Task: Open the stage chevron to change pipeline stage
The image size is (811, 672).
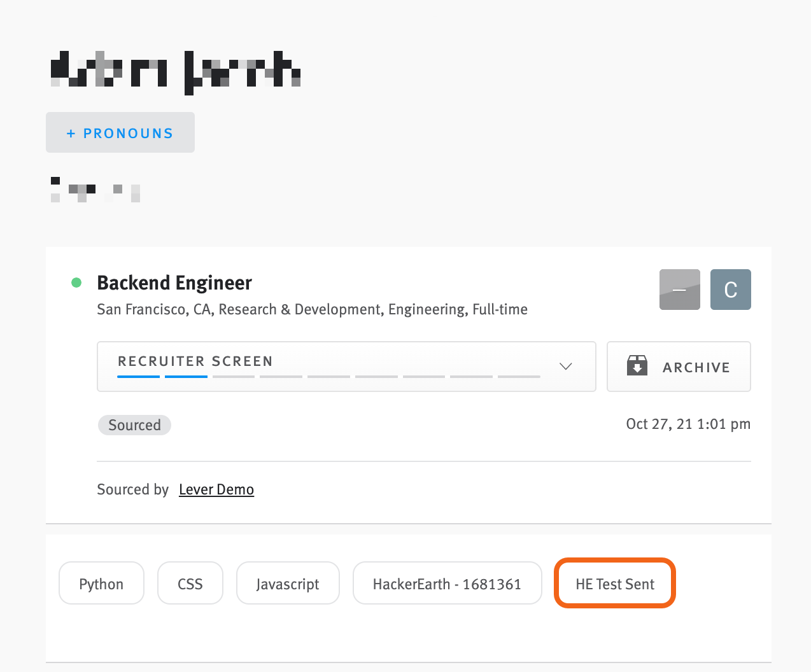Action: 565,367
